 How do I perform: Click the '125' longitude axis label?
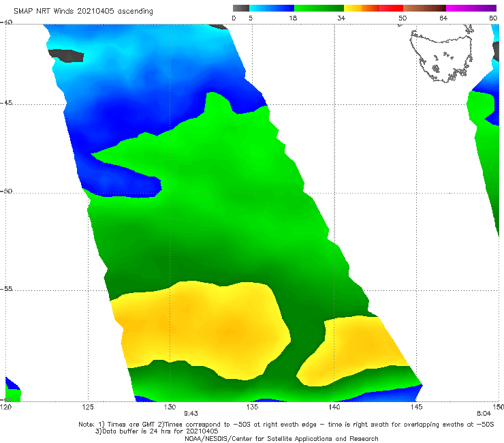click(x=88, y=408)
